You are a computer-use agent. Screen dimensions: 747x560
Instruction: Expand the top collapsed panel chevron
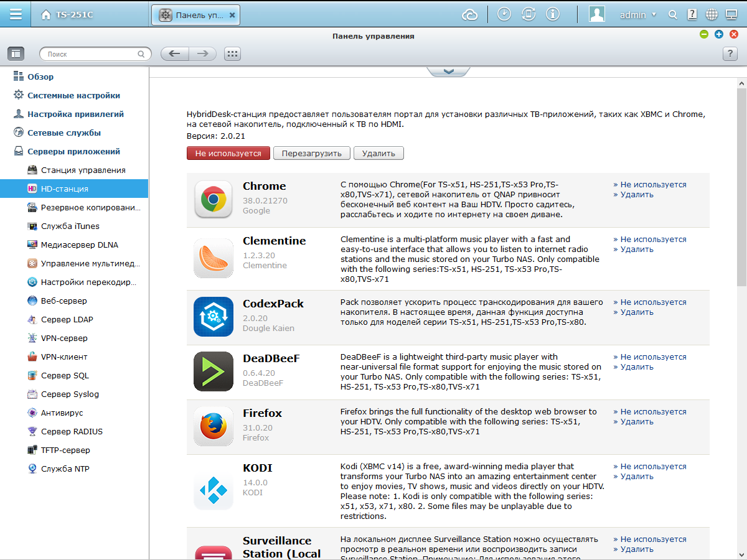[448, 72]
